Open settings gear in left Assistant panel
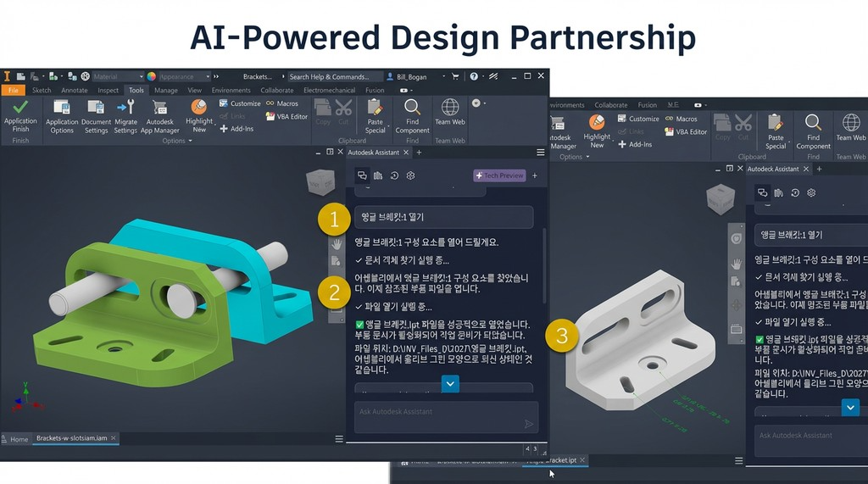This screenshot has height=484, width=868. (x=411, y=175)
